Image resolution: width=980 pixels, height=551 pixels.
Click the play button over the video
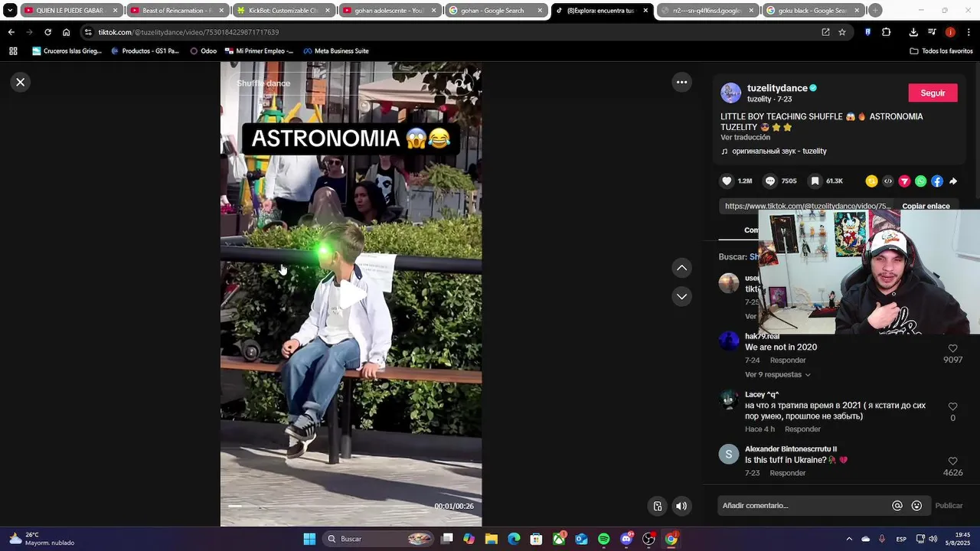pyautogui.click(x=351, y=295)
